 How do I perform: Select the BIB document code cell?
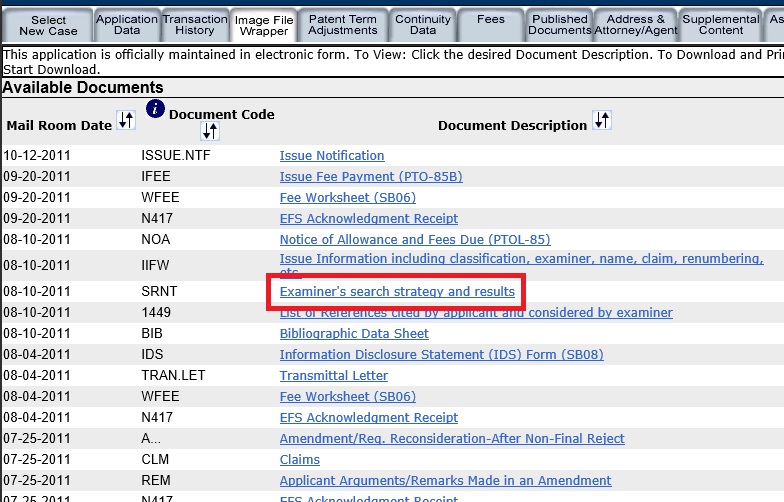point(152,334)
